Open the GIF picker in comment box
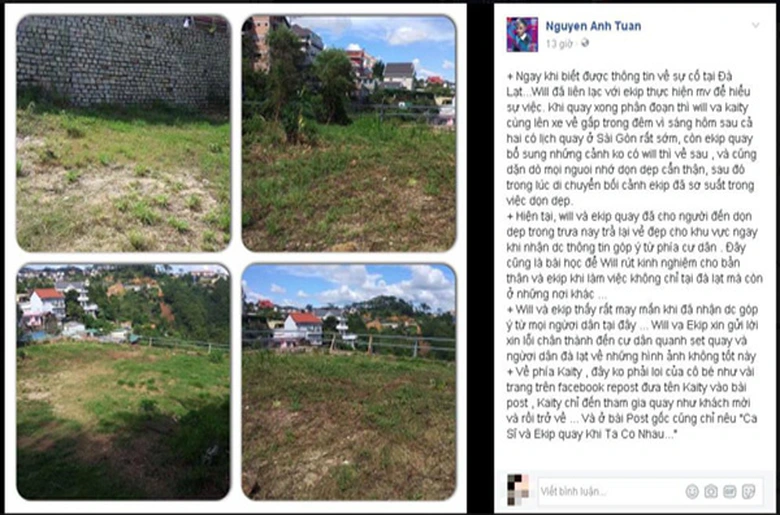 point(730,492)
